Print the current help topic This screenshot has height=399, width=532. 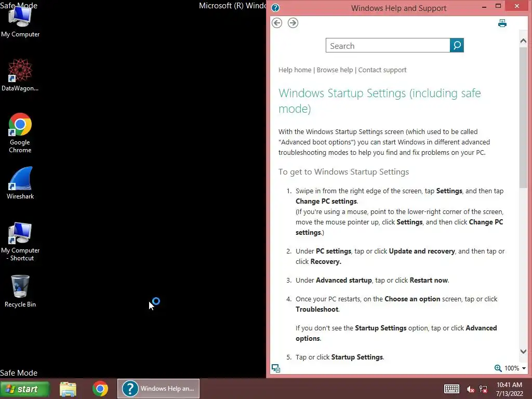(502, 23)
